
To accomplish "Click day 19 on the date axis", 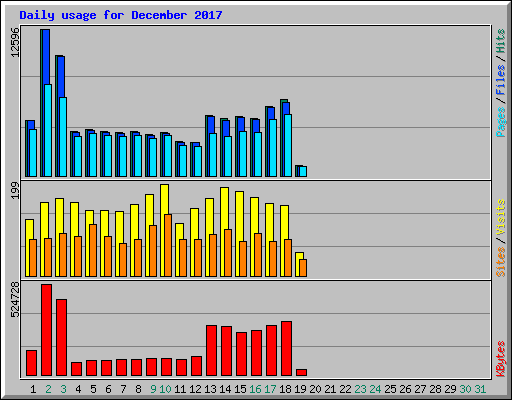I will pos(300,389).
